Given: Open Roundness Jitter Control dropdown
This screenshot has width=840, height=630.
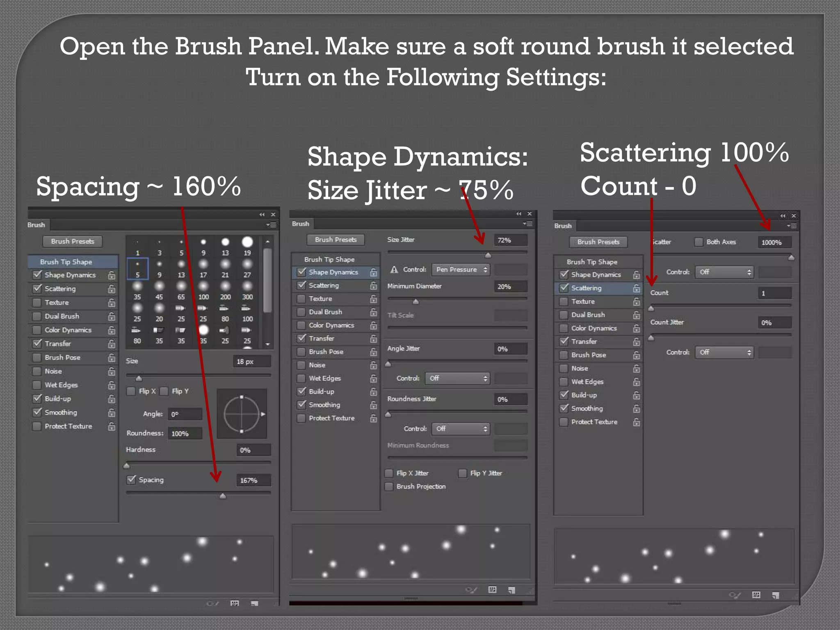Looking at the screenshot, I should point(461,429).
